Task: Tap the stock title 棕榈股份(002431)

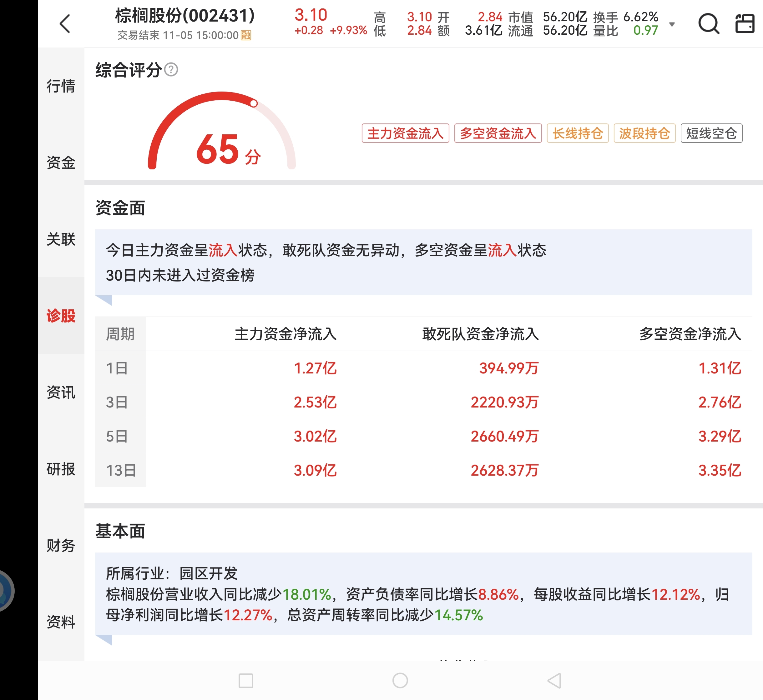Action: click(x=184, y=16)
